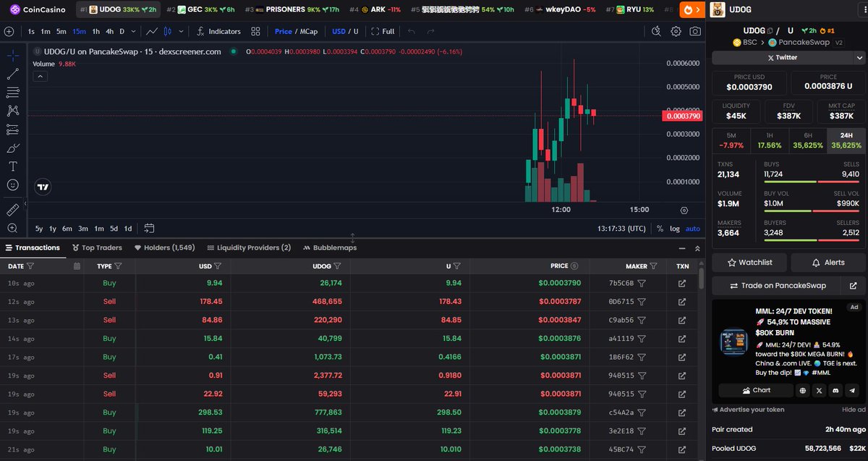Open the emoji icons tool

point(12,185)
